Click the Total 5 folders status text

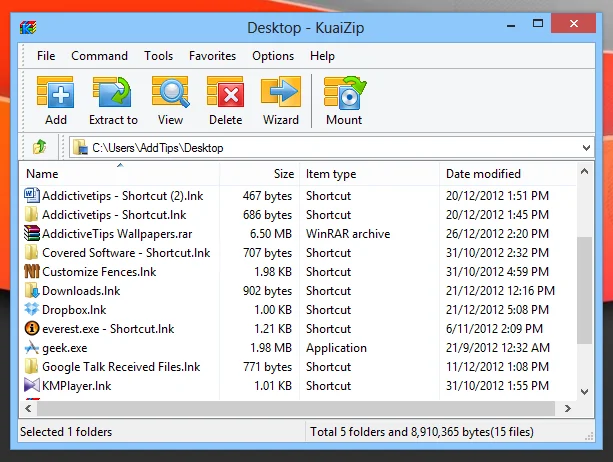tap(422, 432)
